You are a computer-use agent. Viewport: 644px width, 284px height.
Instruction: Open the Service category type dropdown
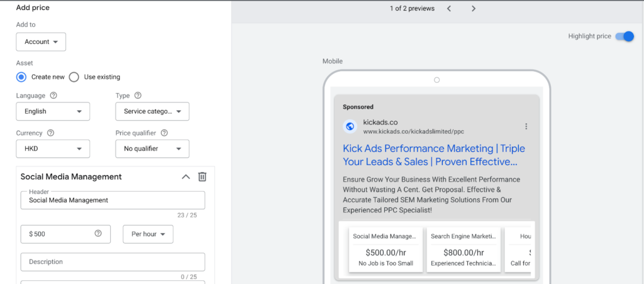point(152,112)
